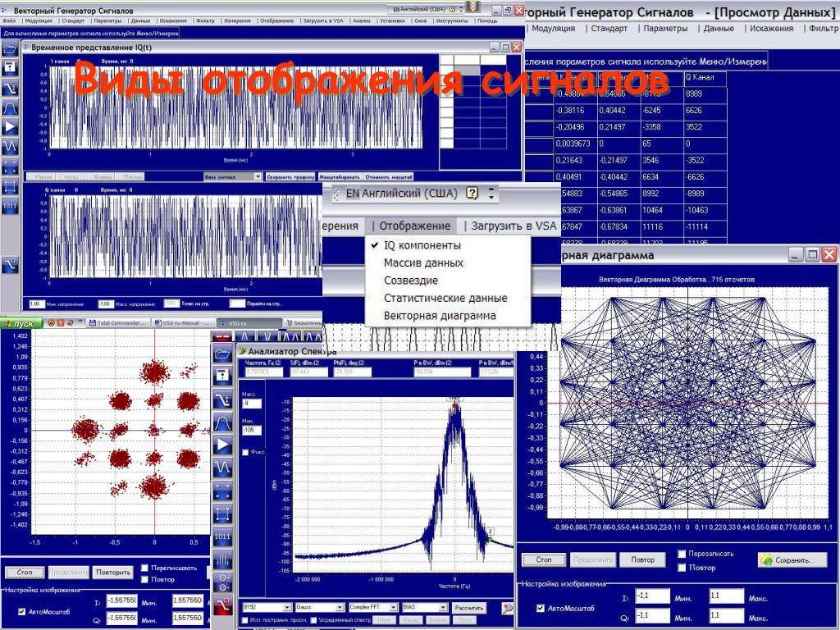The height and width of the screenshot is (630, 840).
Task: Enable Перезаписать checkbox in vector diagram window
Action: [x=682, y=554]
